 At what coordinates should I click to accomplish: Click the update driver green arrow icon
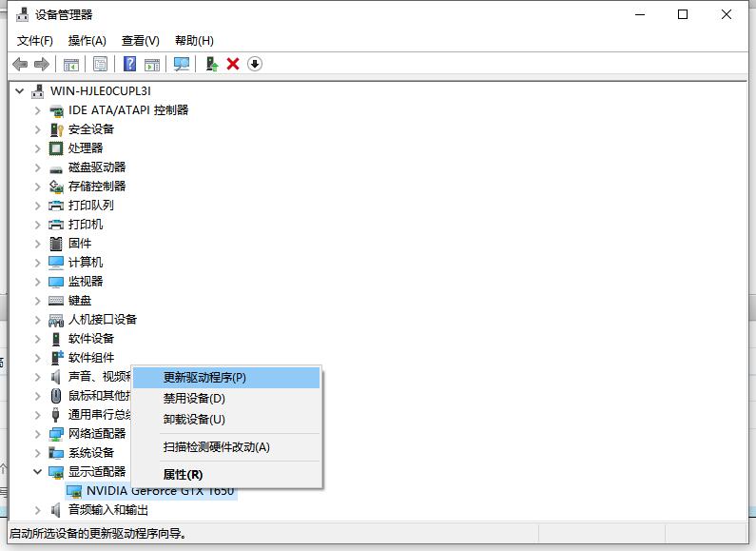[x=212, y=64]
